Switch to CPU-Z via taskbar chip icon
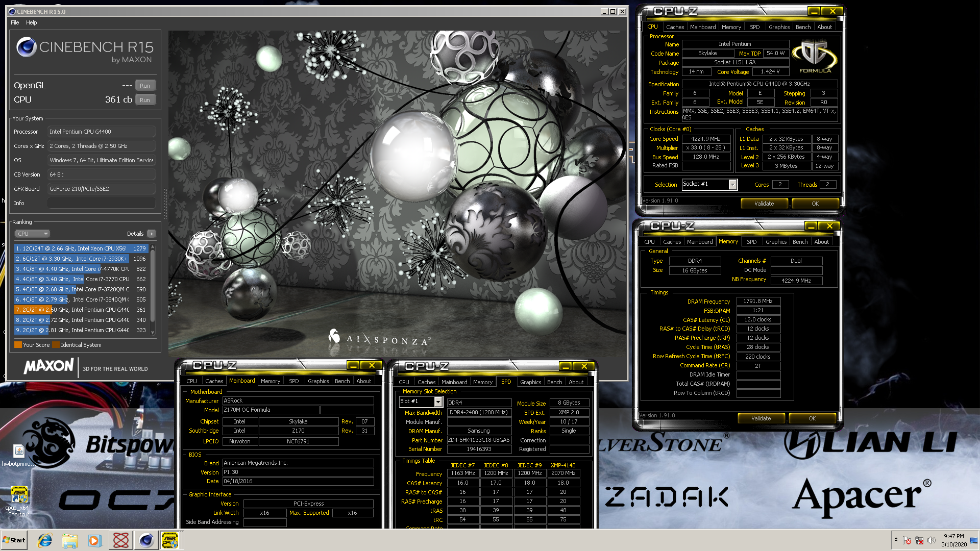This screenshot has width=980, height=551. point(170,540)
